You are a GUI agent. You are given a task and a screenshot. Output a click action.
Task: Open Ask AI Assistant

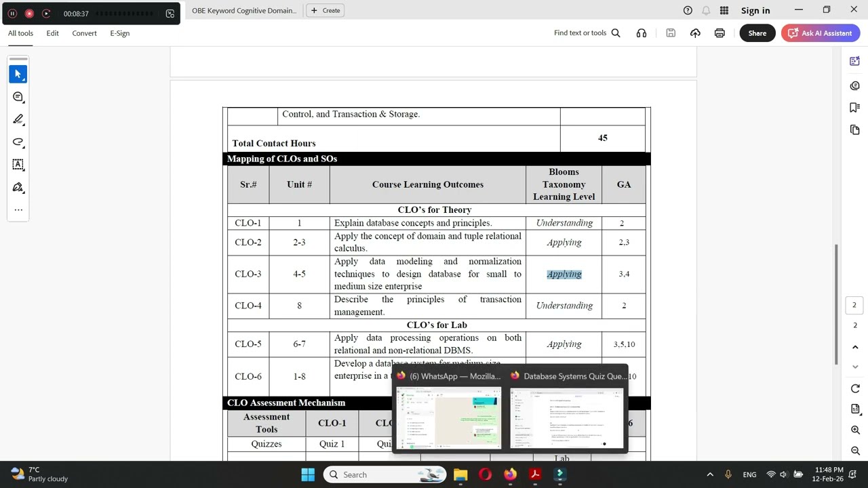click(x=820, y=33)
